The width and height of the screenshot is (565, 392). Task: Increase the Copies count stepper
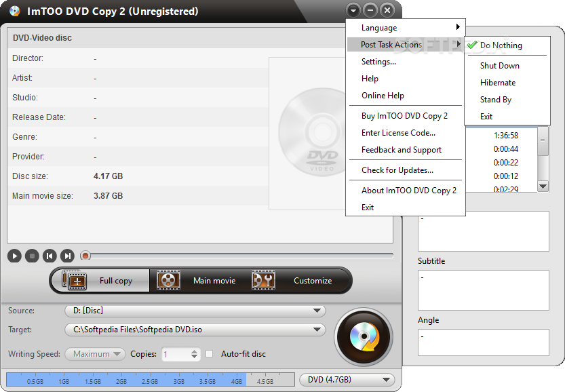[194, 351]
